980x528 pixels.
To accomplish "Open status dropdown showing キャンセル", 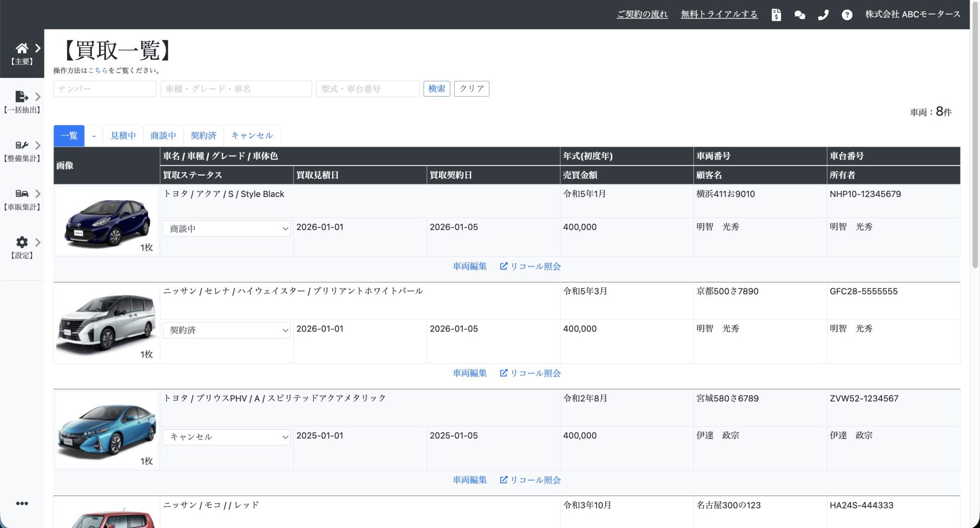I will click(227, 437).
